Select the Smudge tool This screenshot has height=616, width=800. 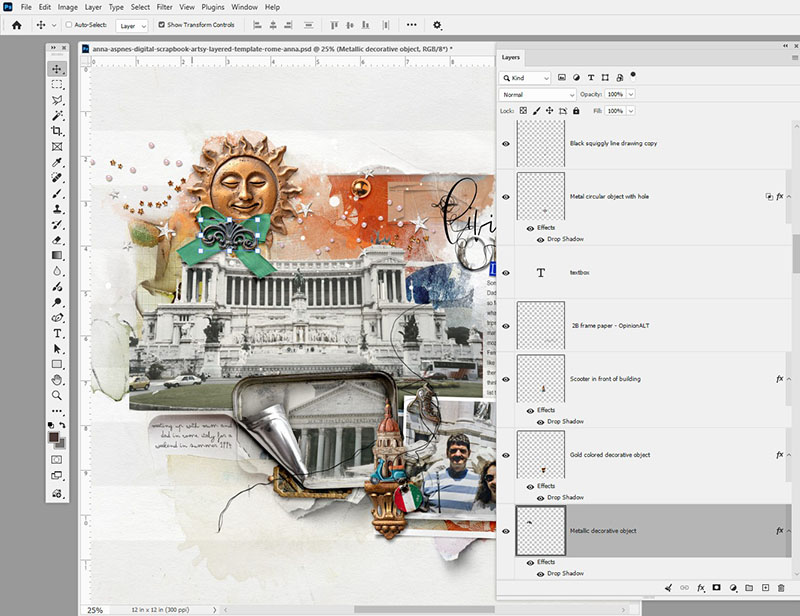point(57,287)
